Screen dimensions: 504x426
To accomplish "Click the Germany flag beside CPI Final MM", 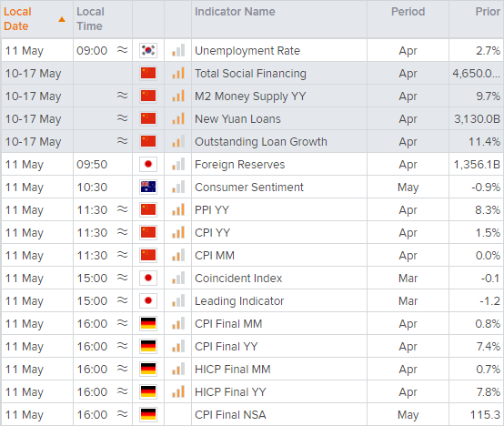I will coord(148,323).
